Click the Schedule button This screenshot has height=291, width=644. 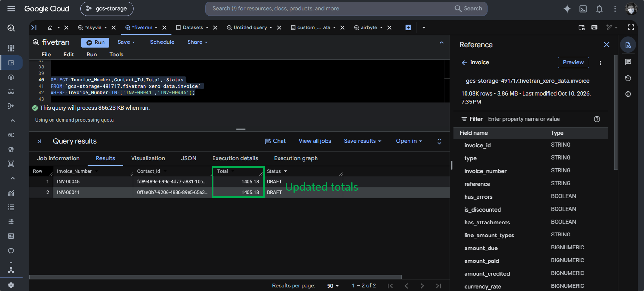pyautogui.click(x=162, y=42)
